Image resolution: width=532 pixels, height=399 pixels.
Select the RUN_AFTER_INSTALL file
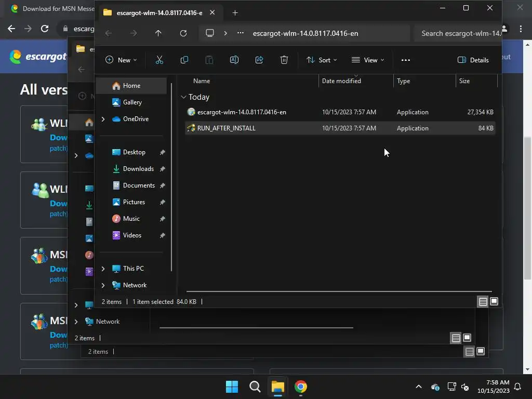coord(340,128)
